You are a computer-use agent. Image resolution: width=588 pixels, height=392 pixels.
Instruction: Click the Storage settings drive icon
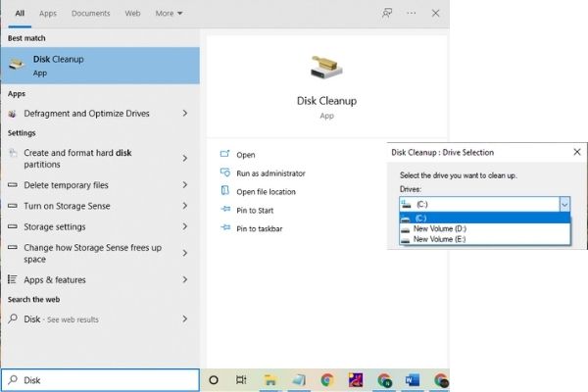13,226
